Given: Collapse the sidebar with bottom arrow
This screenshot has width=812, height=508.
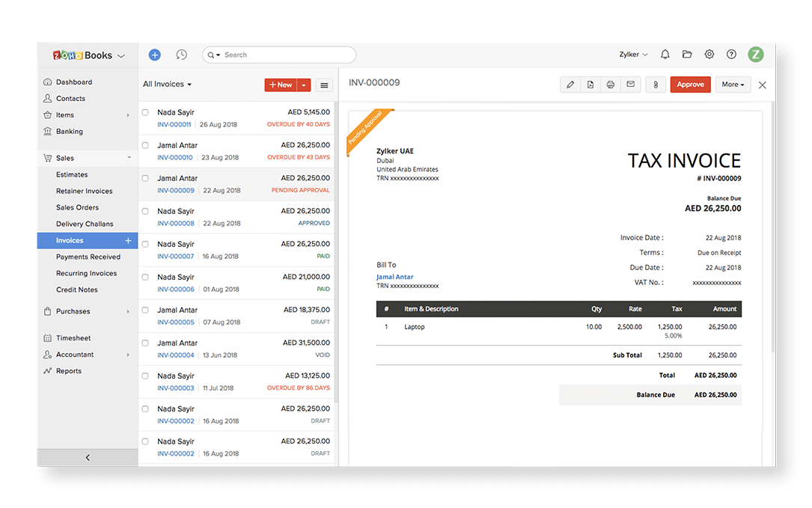Looking at the screenshot, I should point(88,457).
